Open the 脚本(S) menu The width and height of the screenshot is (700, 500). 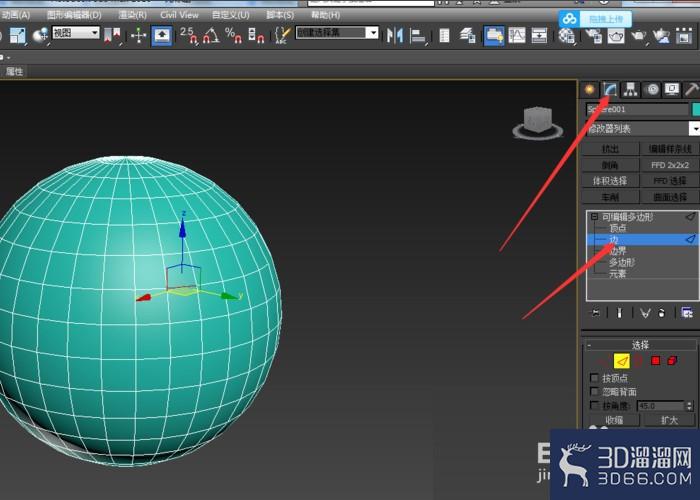[x=280, y=15]
